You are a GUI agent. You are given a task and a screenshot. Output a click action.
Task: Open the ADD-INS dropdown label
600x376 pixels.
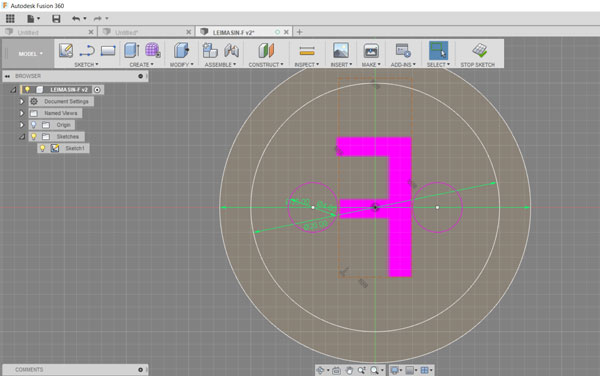pos(403,65)
